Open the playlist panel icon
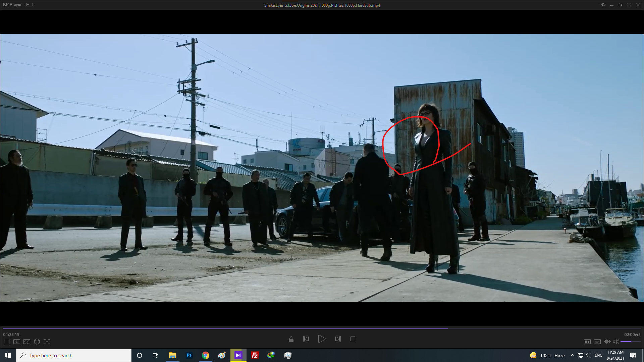 click(x=7, y=342)
